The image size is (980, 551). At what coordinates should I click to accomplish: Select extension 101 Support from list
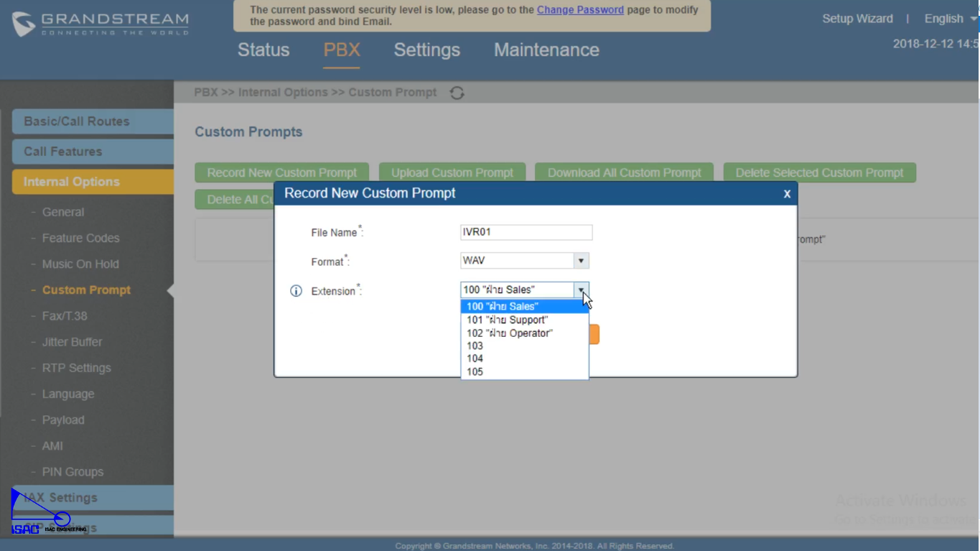coord(507,320)
